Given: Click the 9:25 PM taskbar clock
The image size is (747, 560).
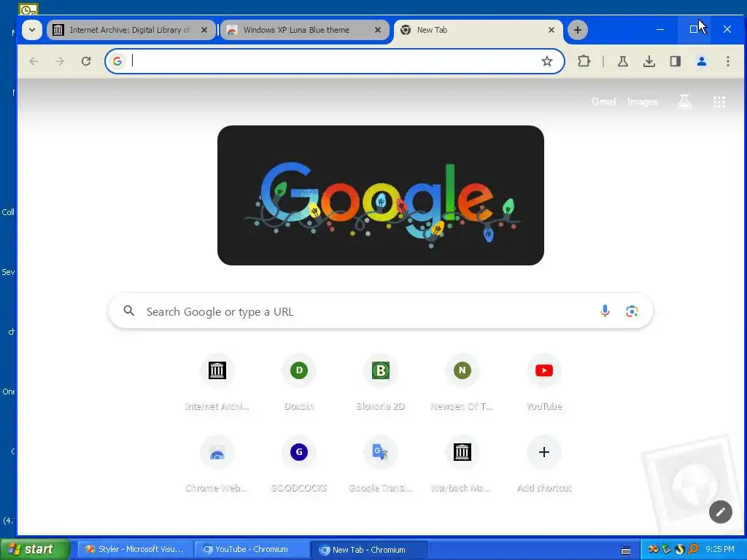Looking at the screenshot, I should pyautogui.click(x=720, y=549).
